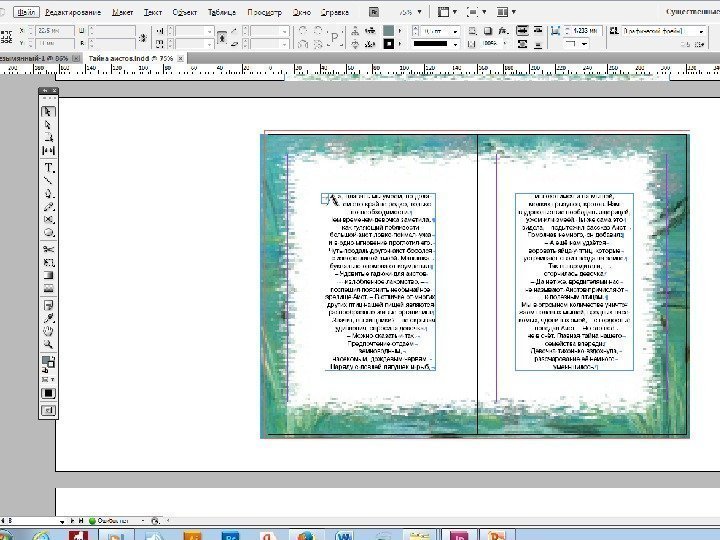Select the Selection tool (black arrow)
The image size is (720, 540).
coord(48,112)
